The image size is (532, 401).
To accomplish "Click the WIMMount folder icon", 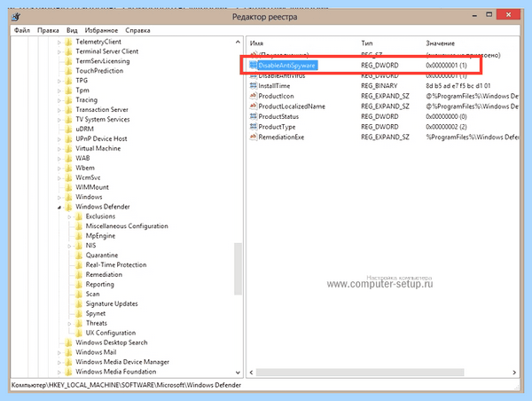I will [68, 187].
